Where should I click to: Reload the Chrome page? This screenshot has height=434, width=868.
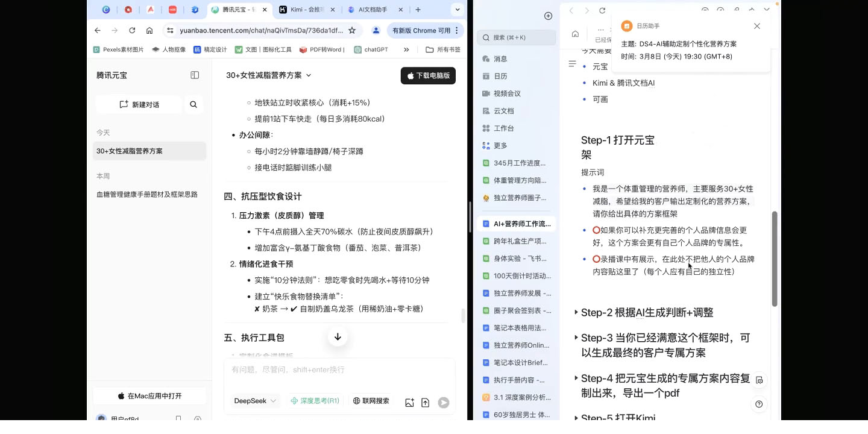point(132,30)
